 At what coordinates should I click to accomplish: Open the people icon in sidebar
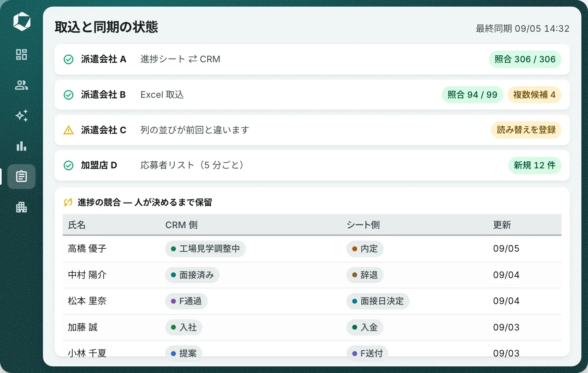click(21, 85)
